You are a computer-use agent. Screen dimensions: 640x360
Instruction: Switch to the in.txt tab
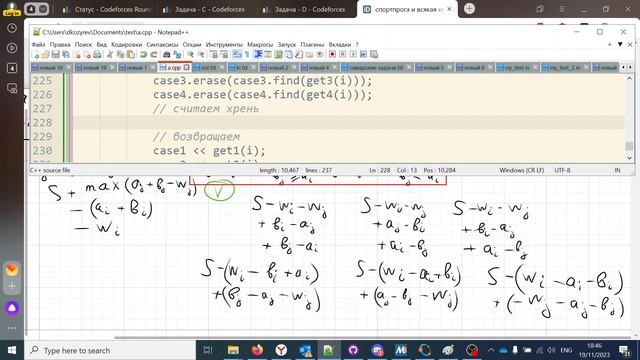tap(242, 67)
